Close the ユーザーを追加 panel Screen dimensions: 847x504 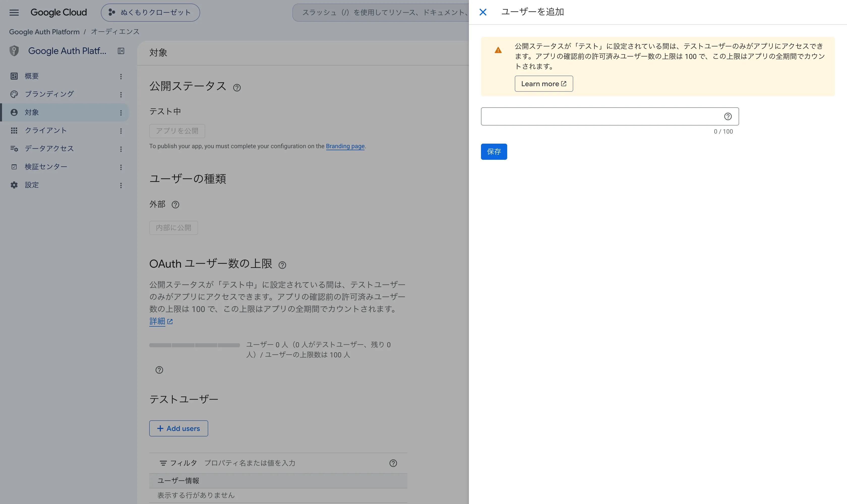[x=483, y=12]
